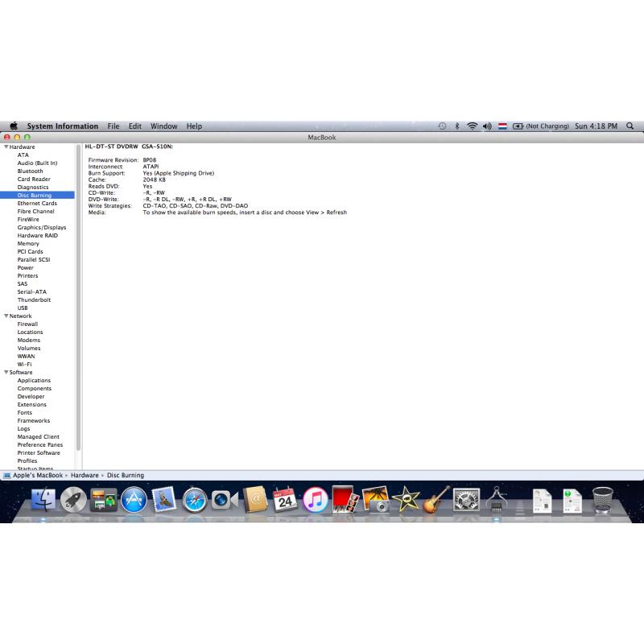644x644 pixels.
Task: Select Graphics/Displays in sidebar
Action: pos(42,228)
